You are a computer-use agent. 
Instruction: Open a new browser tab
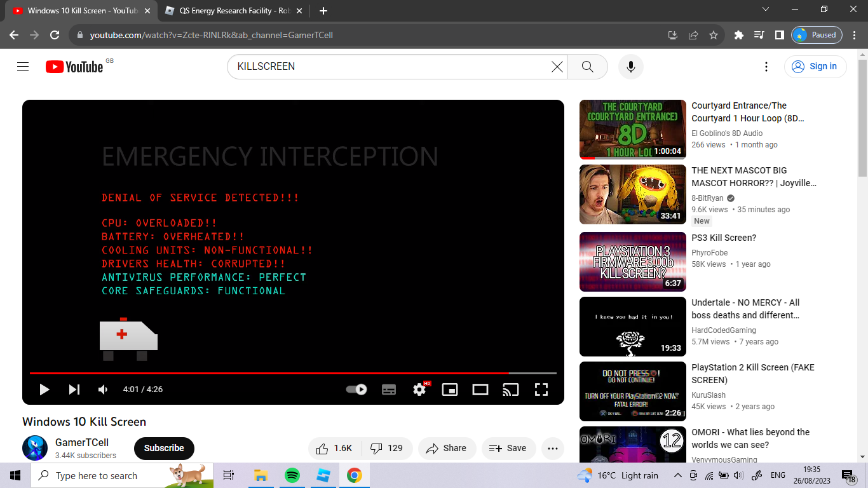[323, 11]
